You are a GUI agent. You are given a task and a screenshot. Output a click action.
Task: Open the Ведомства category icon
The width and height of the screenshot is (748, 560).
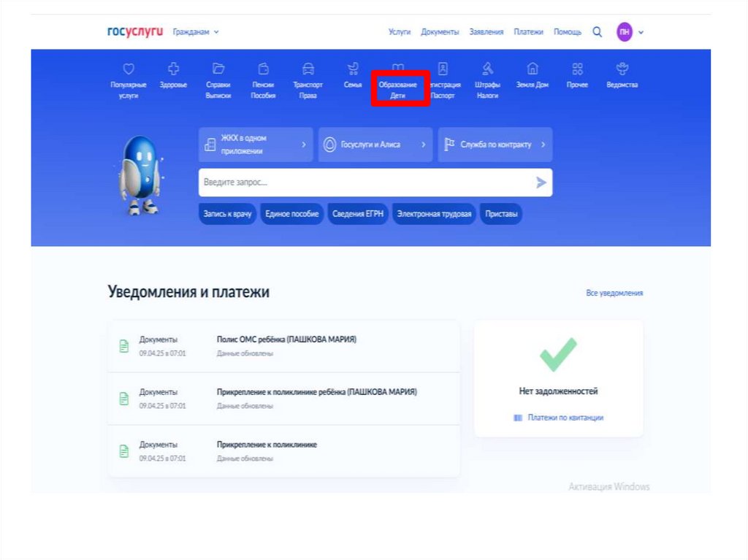point(622,69)
